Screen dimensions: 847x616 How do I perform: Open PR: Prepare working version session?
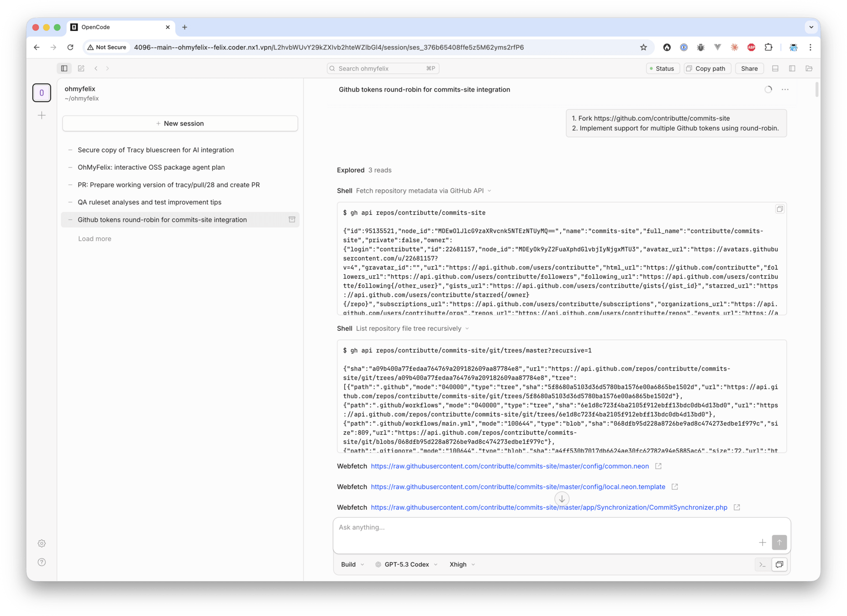[x=180, y=185]
